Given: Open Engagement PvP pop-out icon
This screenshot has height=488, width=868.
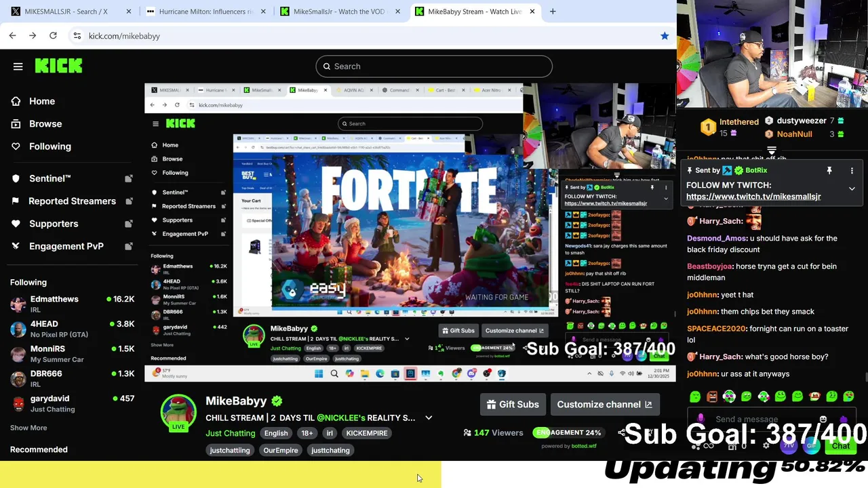Looking at the screenshot, I should pyautogui.click(x=128, y=246).
